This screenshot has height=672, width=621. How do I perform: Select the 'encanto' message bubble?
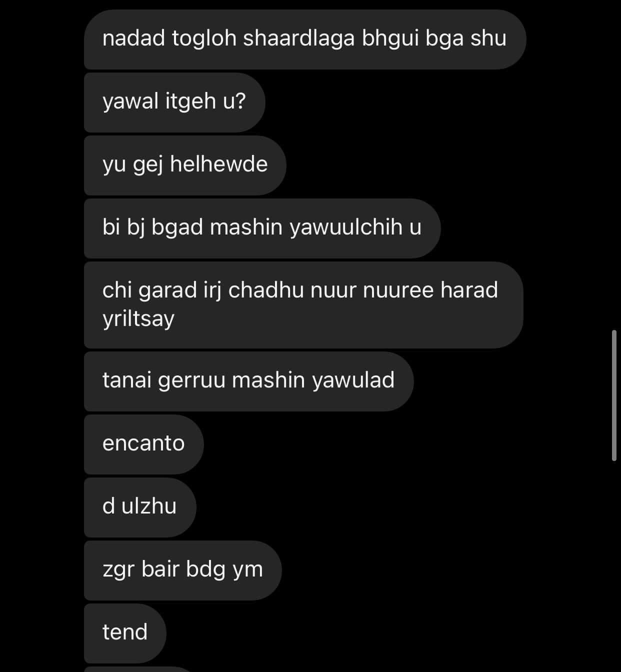[144, 444]
